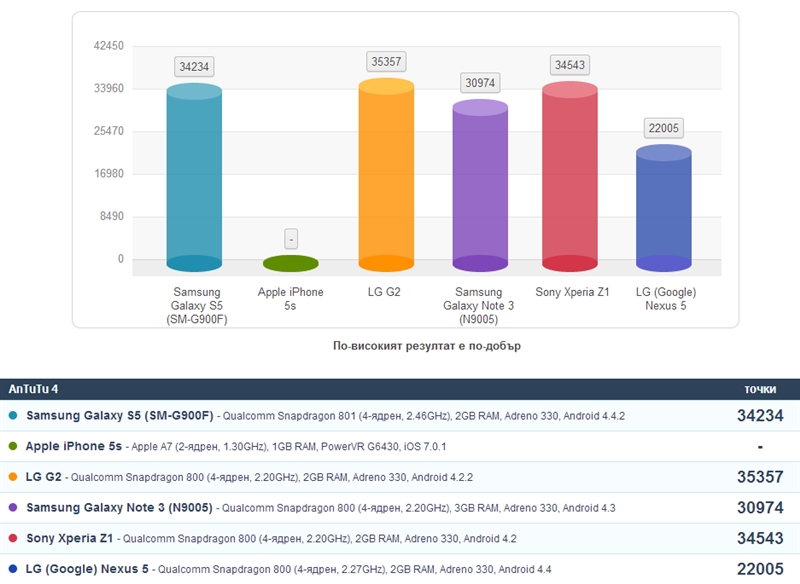This screenshot has height=584, width=800.
Task: Click the 35357 value label above LG G2
Action: [386, 62]
